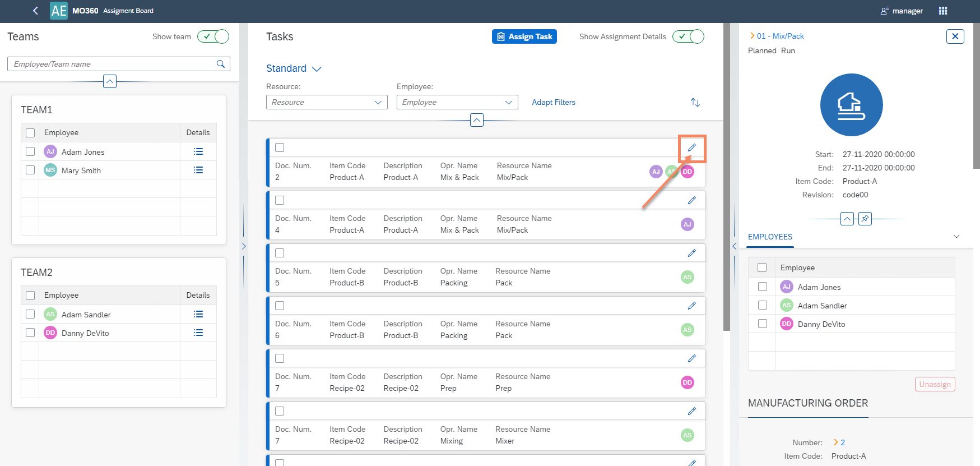Viewport: 980px width, 466px height.
Task: Open the Resource dropdown filter
Action: (x=327, y=102)
